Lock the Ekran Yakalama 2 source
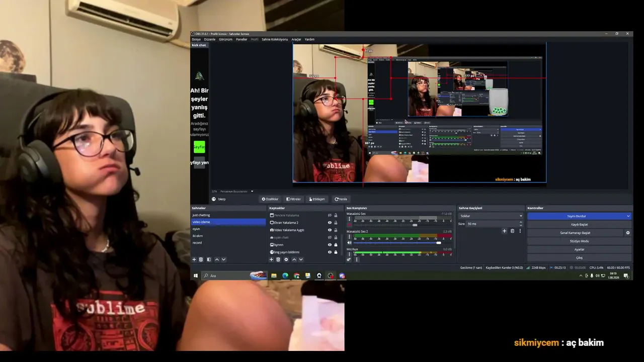644x362 pixels. pyautogui.click(x=336, y=222)
